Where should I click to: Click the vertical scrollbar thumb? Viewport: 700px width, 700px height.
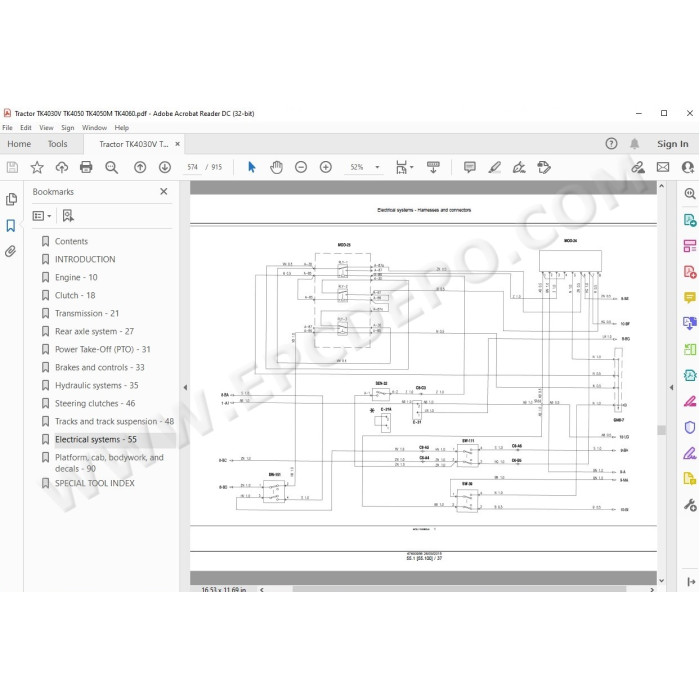(662, 430)
